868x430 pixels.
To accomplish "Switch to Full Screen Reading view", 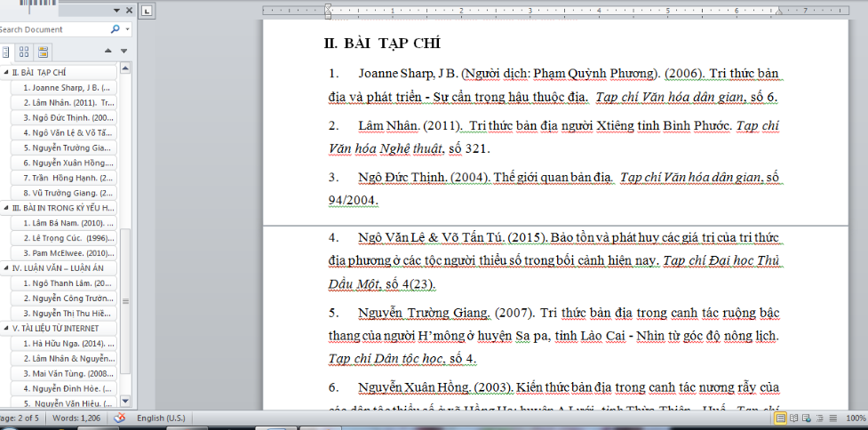I will [794, 418].
